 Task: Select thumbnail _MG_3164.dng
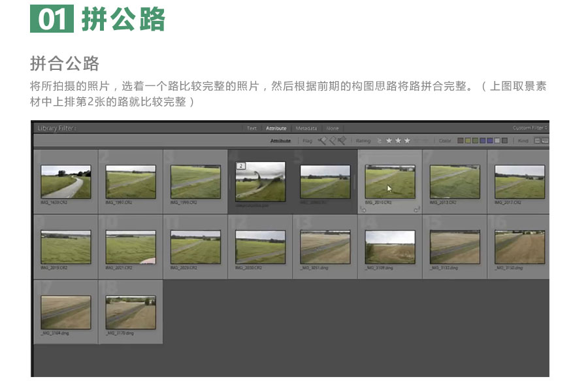(65, 312)
